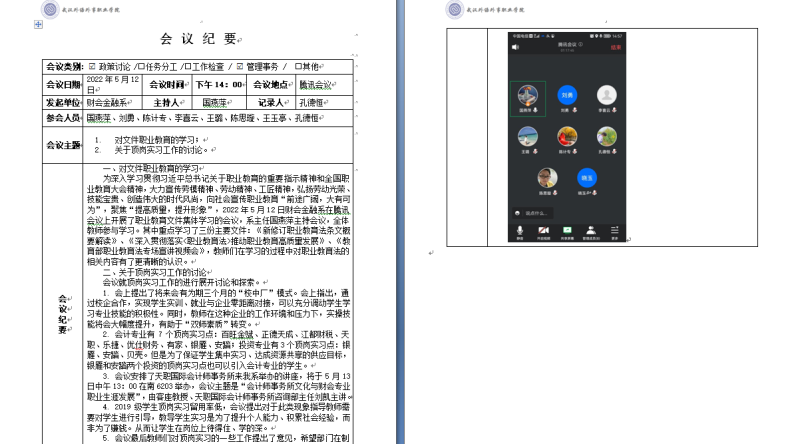
Task: Check the 其他 checkbox
Action: 298,66
